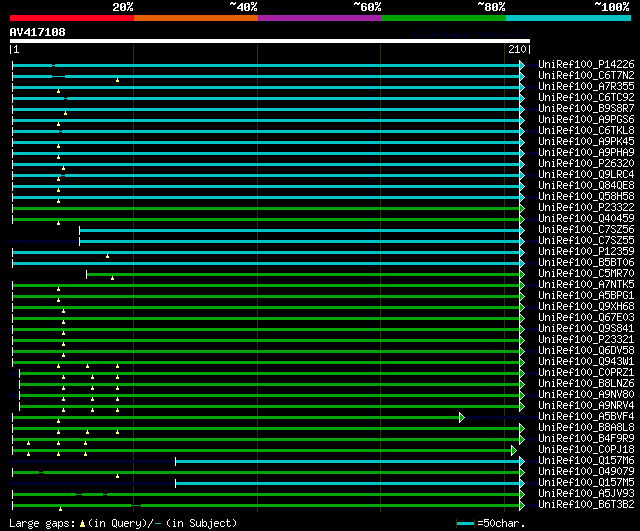Open the UniRef100_C6T7N2 entry

586,75
